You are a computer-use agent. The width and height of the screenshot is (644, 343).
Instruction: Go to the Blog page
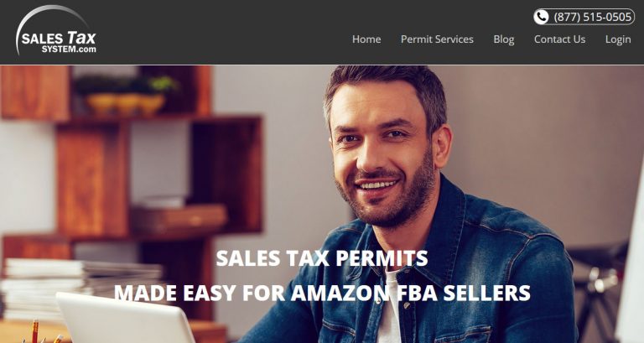503,39
